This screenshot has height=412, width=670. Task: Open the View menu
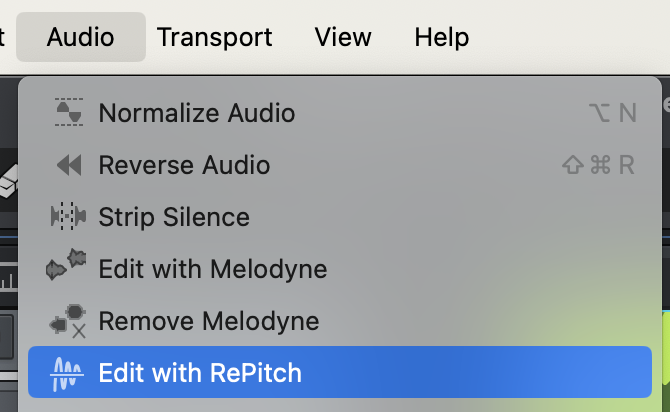click(x=343, y=38)
